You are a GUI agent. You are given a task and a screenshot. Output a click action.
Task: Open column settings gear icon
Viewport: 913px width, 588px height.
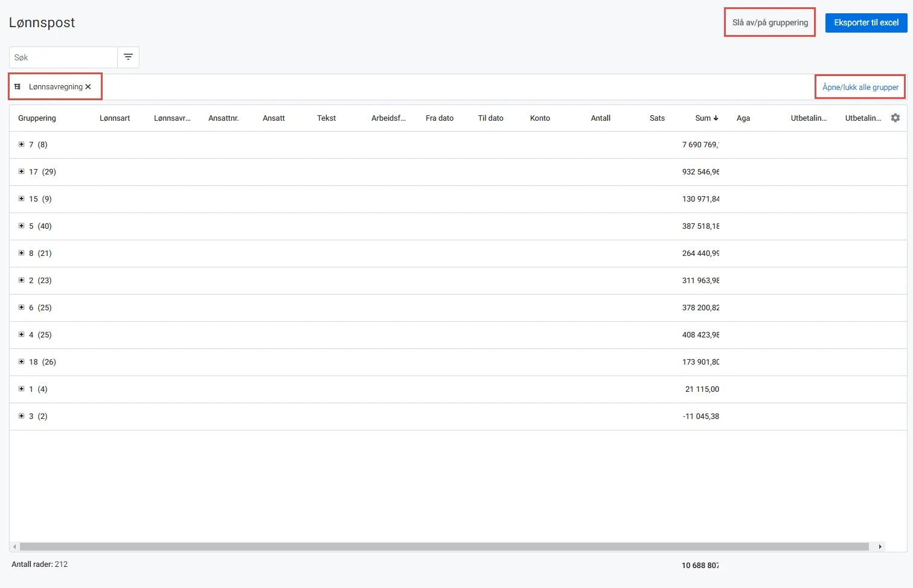[x=895, y=118]
